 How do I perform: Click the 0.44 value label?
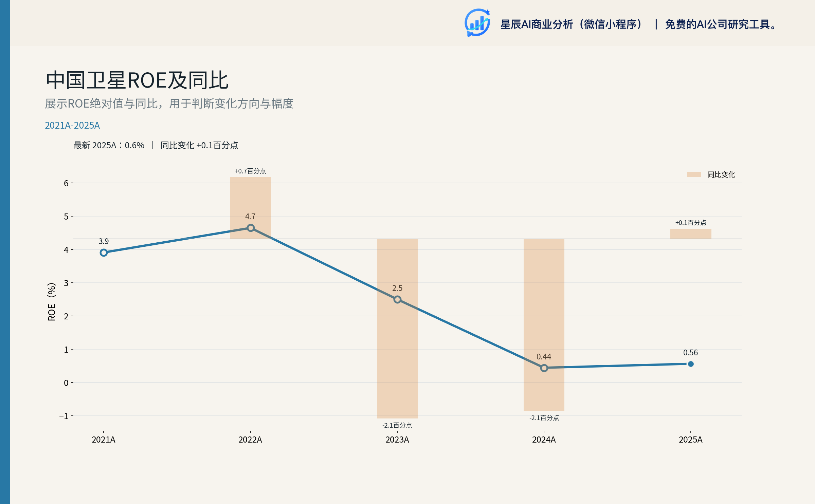(544, 357)
